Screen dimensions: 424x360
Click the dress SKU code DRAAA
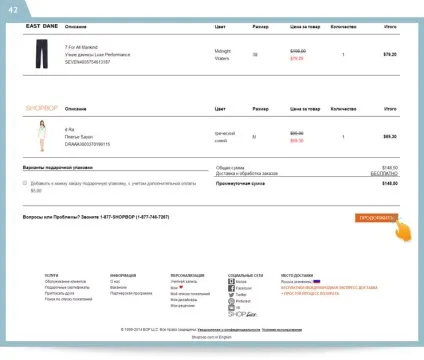point(87,144)
